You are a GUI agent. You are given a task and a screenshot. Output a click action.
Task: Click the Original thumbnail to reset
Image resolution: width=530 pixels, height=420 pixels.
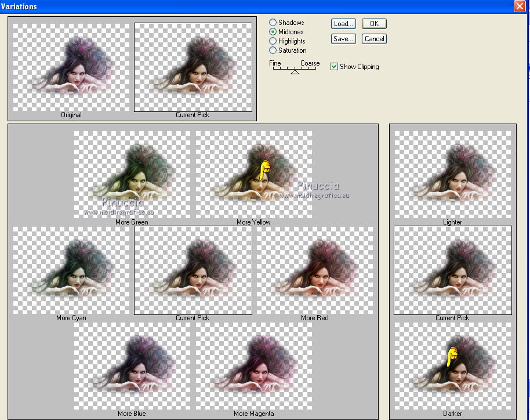[71, 67]
